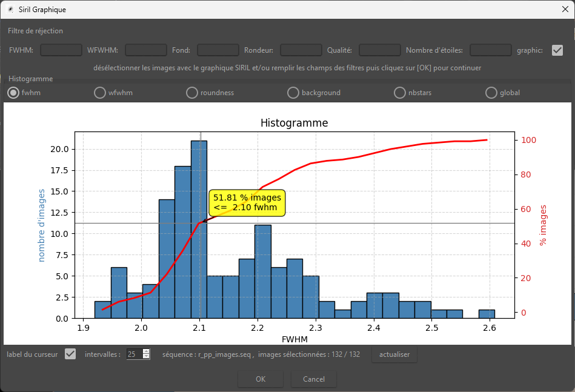Click the 'images sélectionnées : 132 / 132' text
This screenshot has height=392, width=575.
309,354
